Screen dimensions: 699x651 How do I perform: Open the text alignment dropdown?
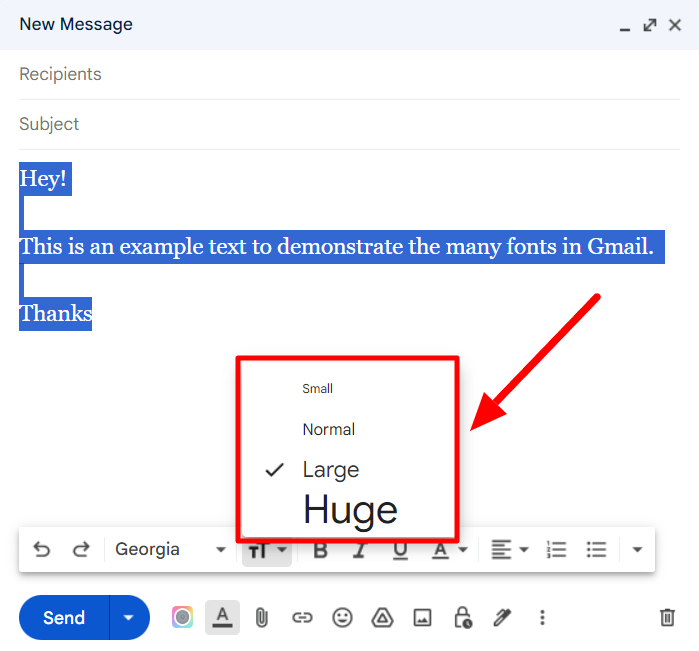(x=510, y=549)
